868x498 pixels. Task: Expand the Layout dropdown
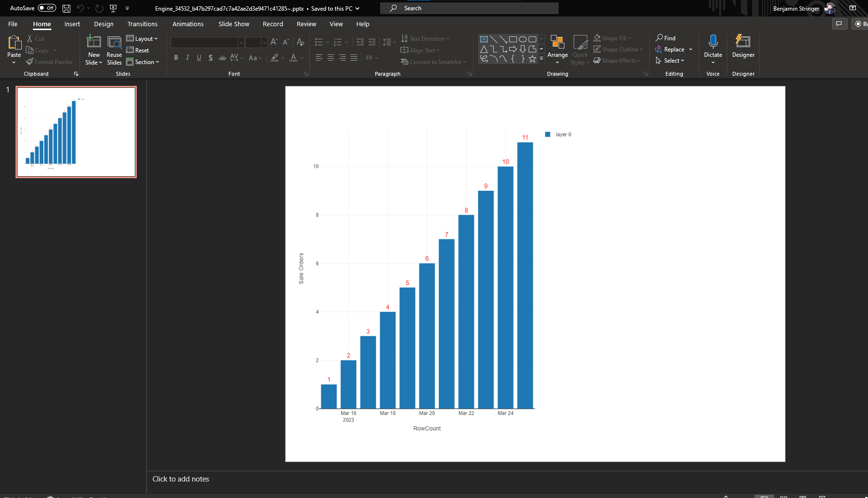142,39
